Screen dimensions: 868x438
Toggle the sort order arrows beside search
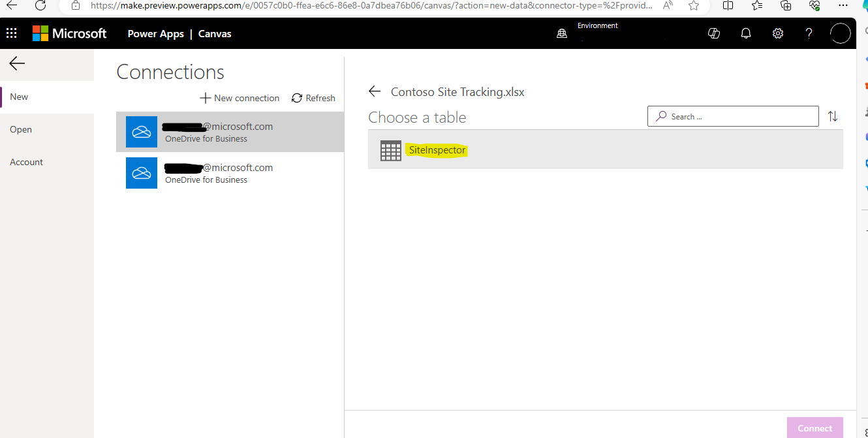coord(833,116)
